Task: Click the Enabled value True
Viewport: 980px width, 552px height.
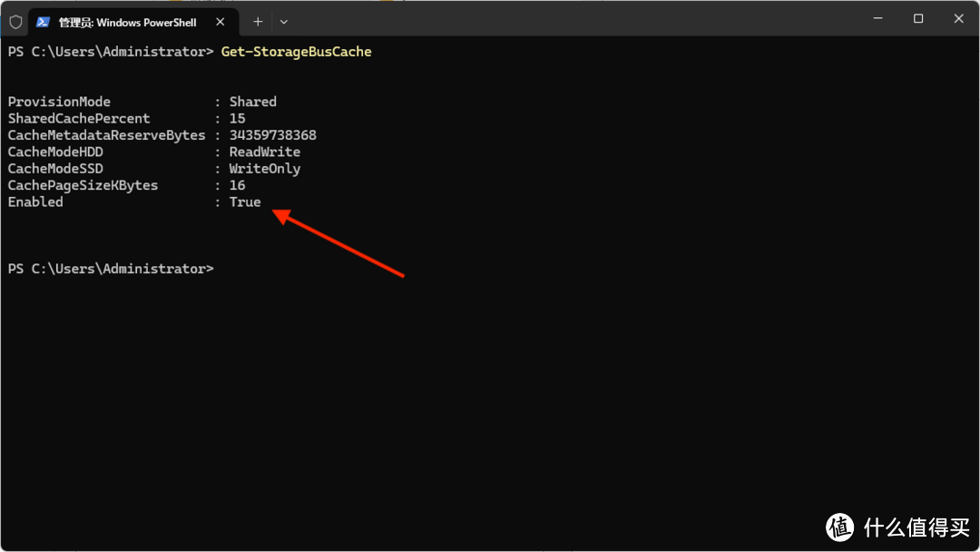Action: click(245, 202)
